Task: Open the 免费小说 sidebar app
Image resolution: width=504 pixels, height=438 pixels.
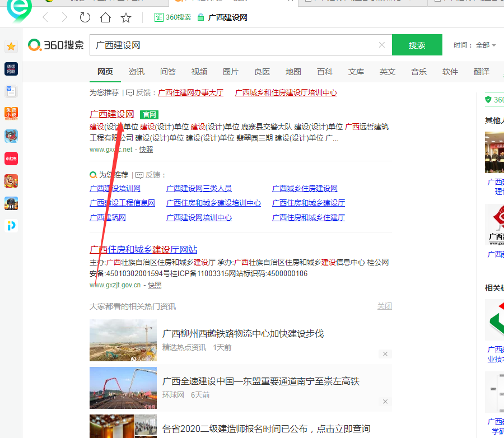Action: tap(11, 114)
